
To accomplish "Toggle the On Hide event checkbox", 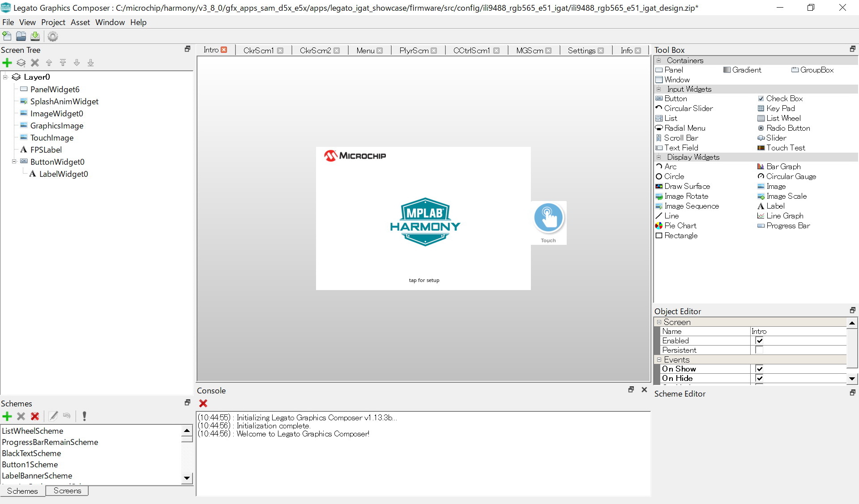I will point(760,378).
